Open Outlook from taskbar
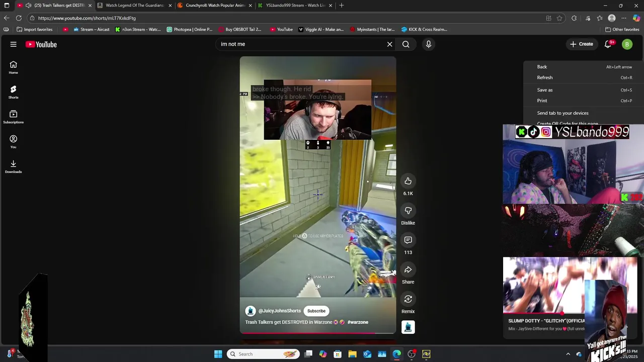644x362 pixels. 367,354
